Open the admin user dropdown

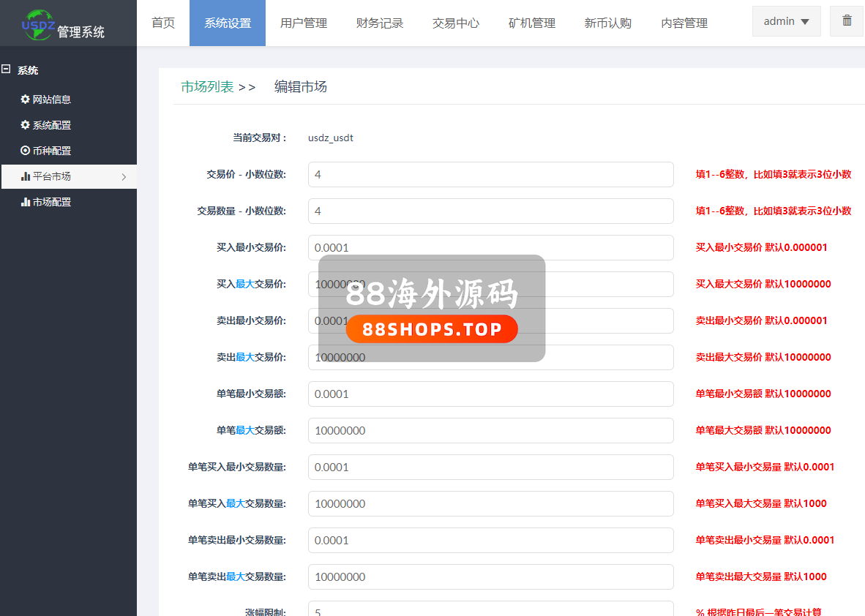(786, 22)
